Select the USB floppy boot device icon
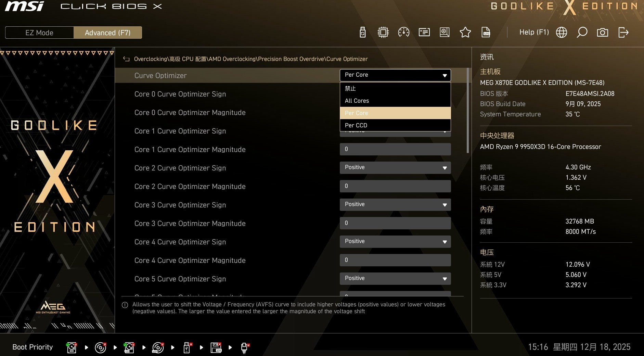Image resolution: width=644 pixels, height=356 pixels. tap(216, 347)
